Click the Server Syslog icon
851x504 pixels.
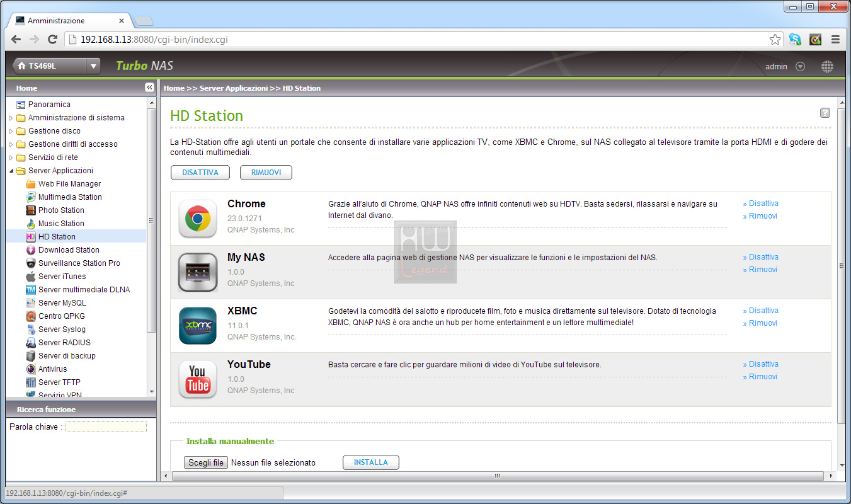pos(31,329)
